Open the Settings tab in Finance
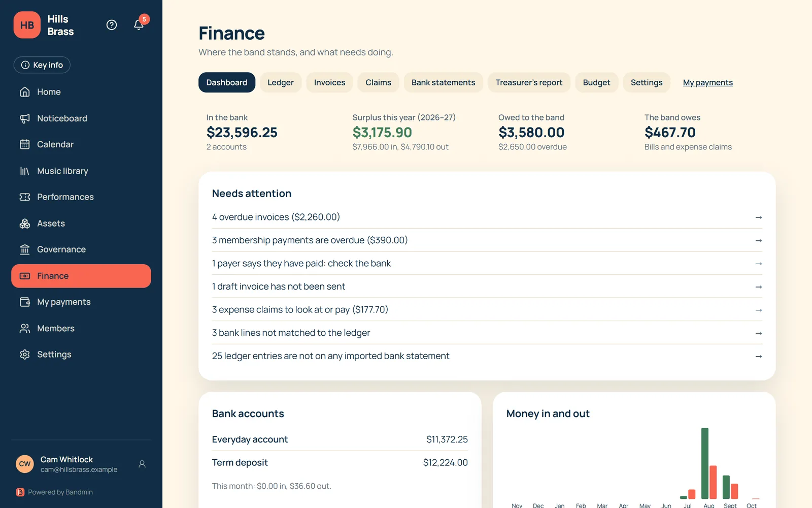Screen dimensions: 812x508 point(647,82)
